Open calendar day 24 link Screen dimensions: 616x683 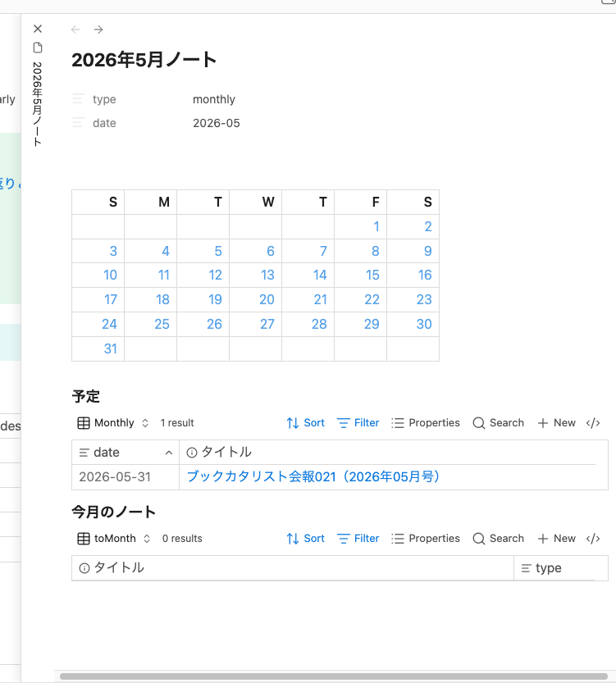(x=109, y=324)
